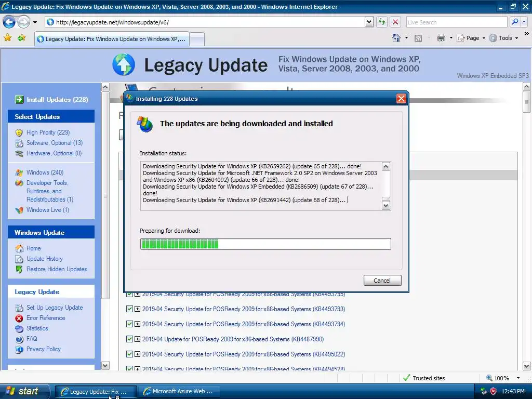Click the Windows (240) category icon

coord(19,172)
